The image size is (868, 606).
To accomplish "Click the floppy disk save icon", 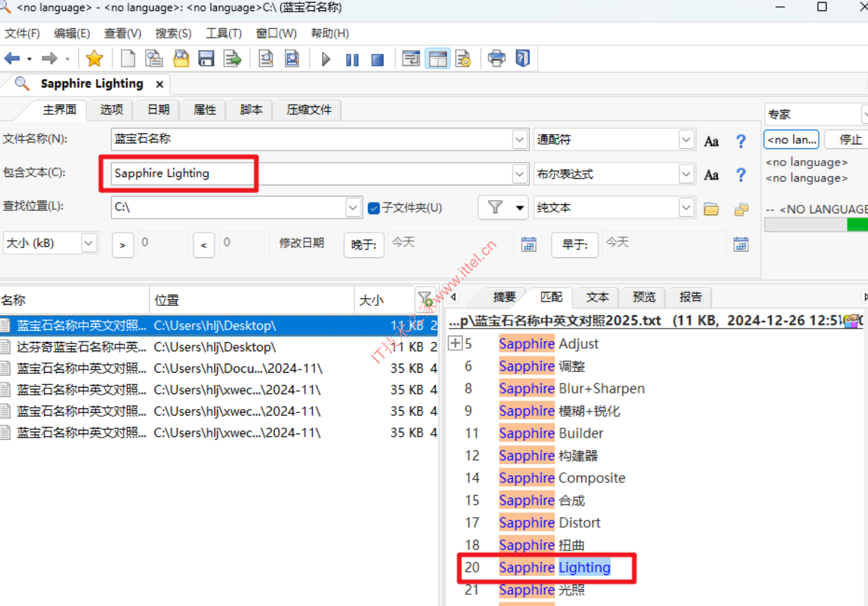I will [206, 59].
